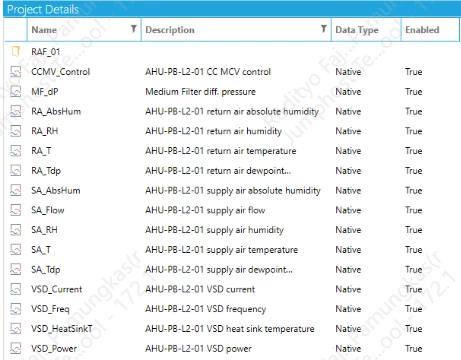Open the Name column filter
Screen dimensions: 461x360
tap(134, 29)
